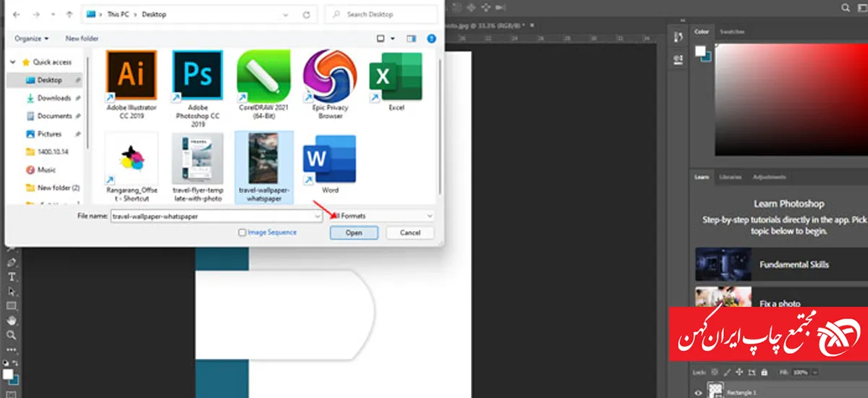Toggle visibility of Rectangle 1 layer
This screenshot has height=398, width=868.
pos(699,392)
